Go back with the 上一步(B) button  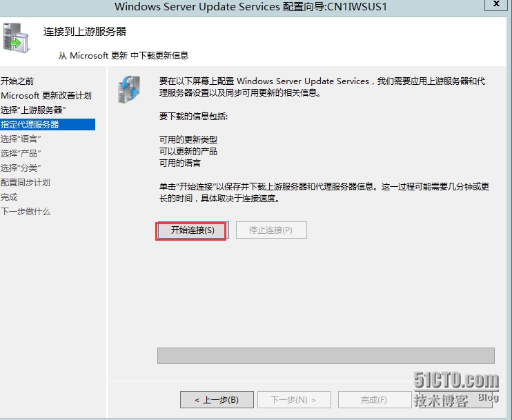click(217, 400)
